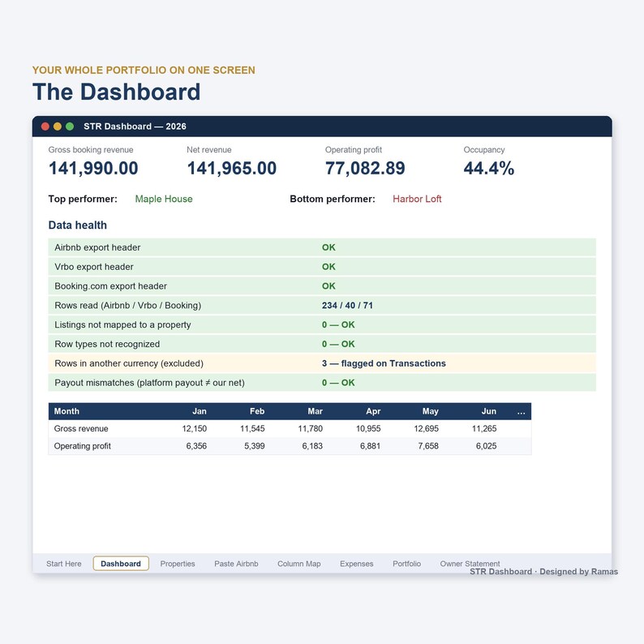Open the Owner Statement tab

click(x=470, y=564)
